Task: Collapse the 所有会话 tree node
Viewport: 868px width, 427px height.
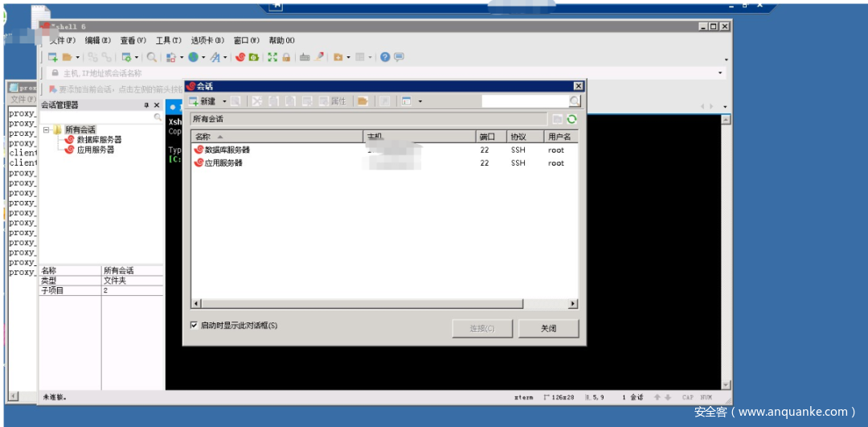Action: (x=47, y=129)
